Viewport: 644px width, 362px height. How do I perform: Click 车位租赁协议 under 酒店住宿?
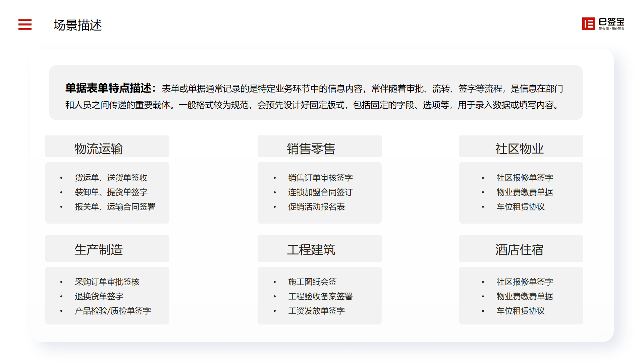click(521, 311)
